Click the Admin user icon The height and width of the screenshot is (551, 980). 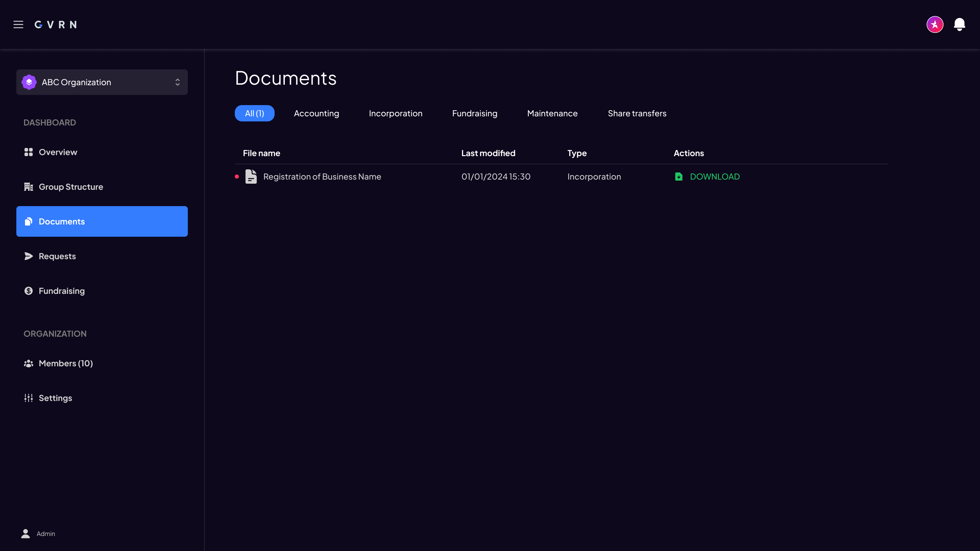pos(26,534)
